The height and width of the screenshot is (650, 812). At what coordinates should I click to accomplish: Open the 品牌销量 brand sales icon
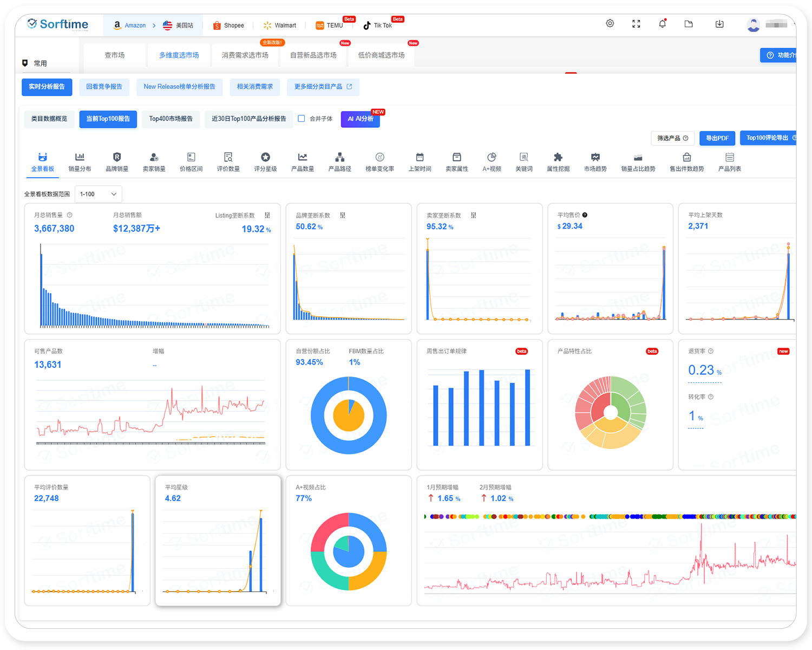(x=117, y=158)
